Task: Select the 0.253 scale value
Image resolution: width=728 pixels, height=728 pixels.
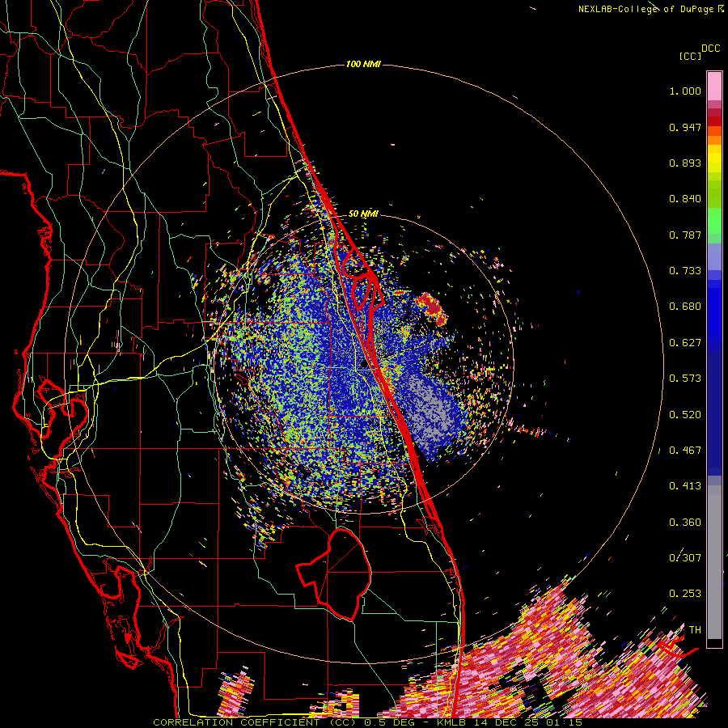Action: 685,594
